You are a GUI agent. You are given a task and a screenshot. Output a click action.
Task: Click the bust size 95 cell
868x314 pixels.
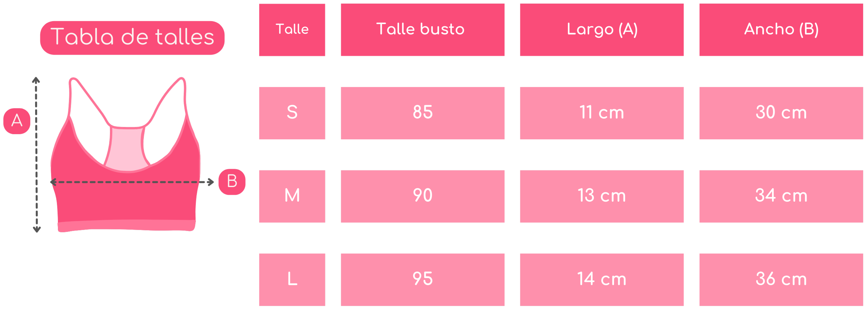pyautogui.click(x=422, y=280)
